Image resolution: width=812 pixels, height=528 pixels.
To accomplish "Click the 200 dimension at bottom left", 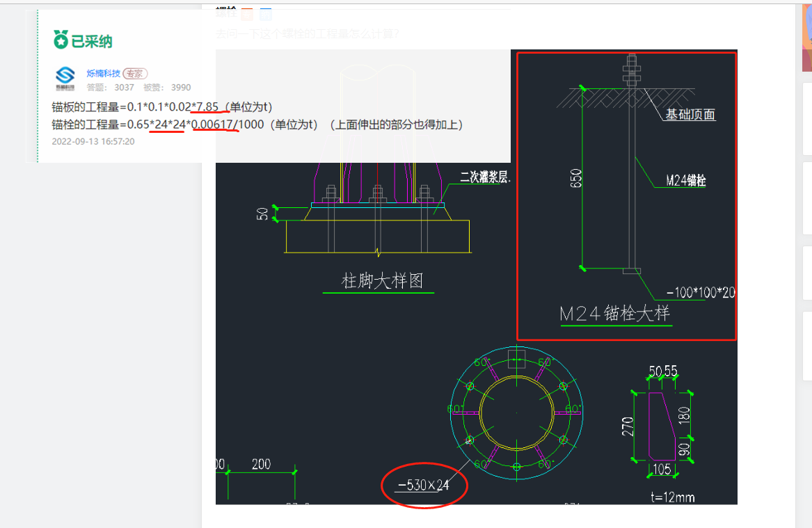I will 261,464.
